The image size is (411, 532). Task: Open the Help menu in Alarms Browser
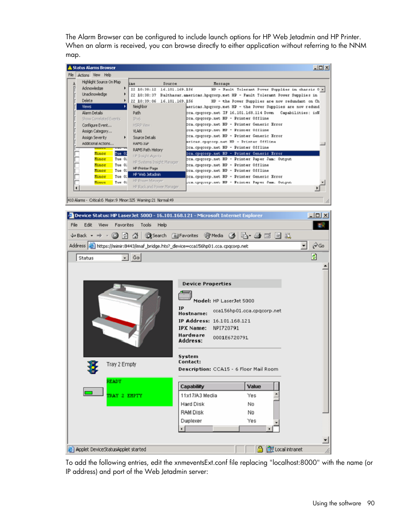(x=107, y=75)
